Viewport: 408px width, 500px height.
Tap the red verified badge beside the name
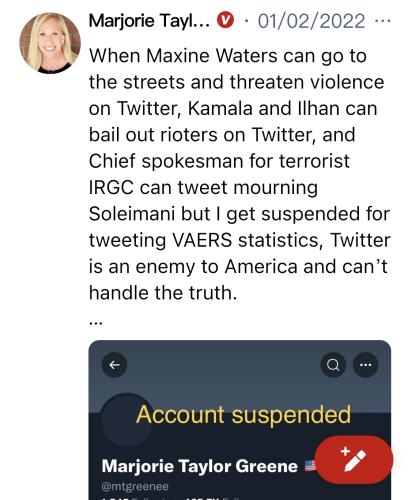226,20
